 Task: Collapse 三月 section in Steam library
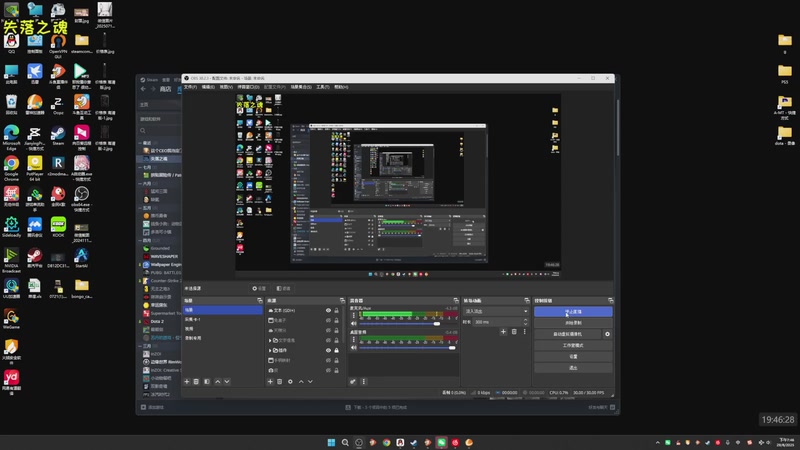140,346
